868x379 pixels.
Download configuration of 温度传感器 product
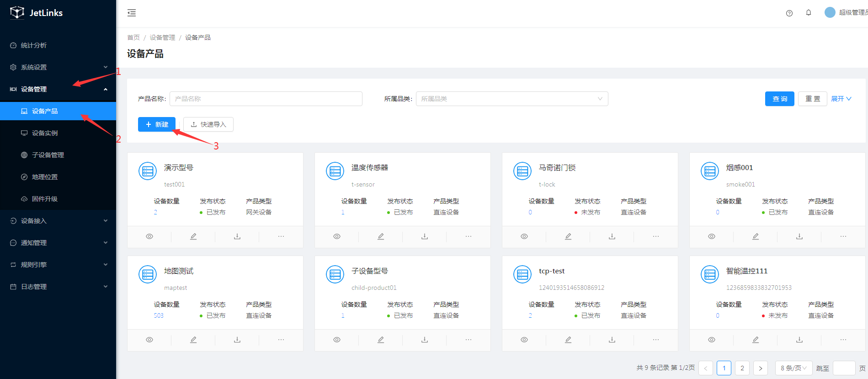pyautogui.click(x=425, y=236)
